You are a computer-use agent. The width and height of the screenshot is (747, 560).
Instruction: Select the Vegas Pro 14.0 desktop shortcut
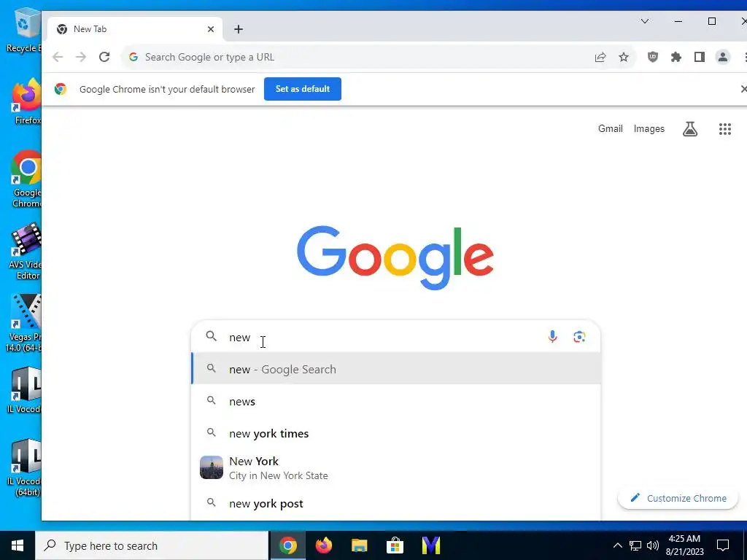24,323
